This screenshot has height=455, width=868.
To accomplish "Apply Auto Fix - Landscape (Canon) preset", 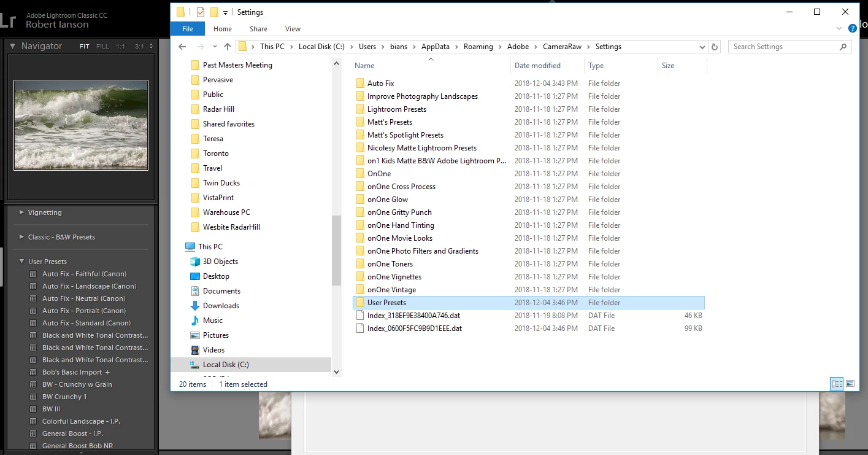I will pos(89,286).
